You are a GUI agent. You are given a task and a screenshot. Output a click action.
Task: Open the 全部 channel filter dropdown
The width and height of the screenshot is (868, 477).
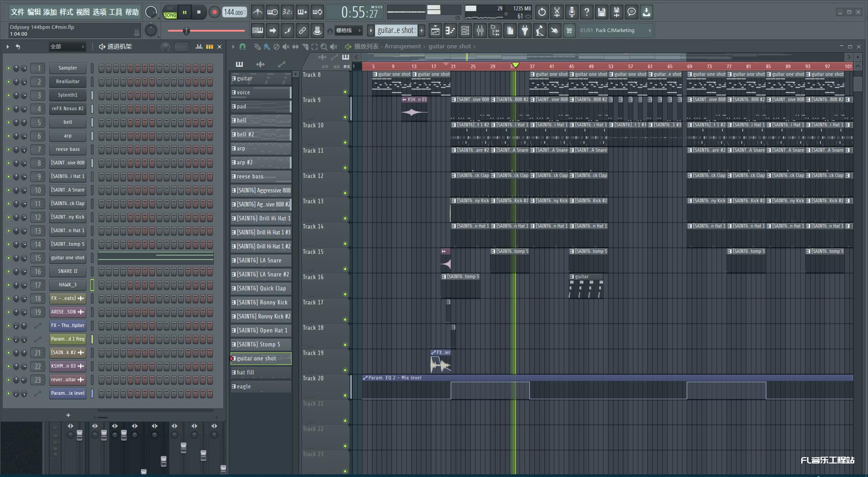click(x=67, y=47)
